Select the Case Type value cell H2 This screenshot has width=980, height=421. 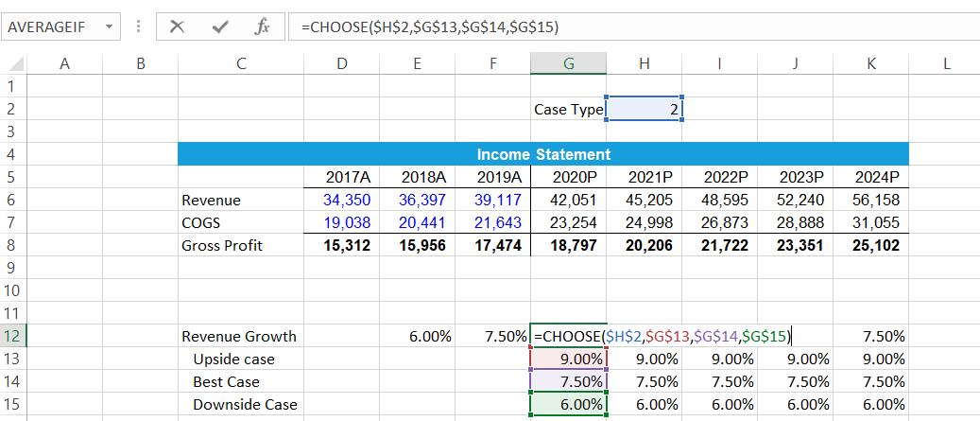[x=644, y=109]
